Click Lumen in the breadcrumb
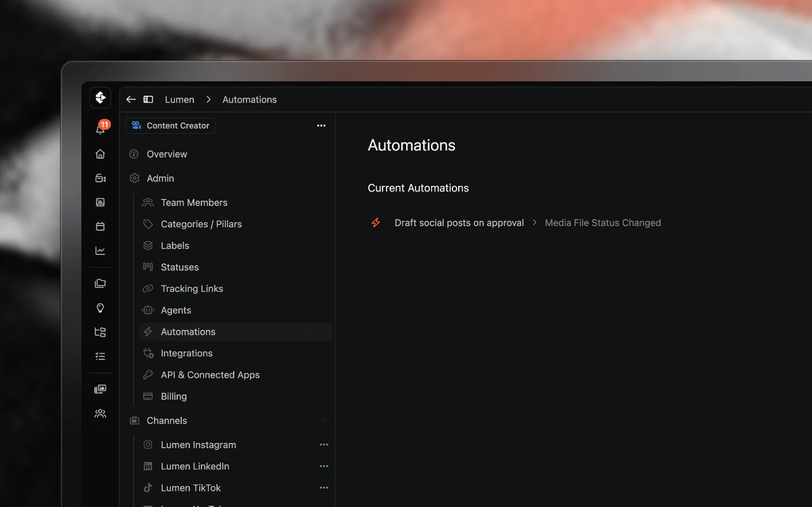The height and width of the screenshot is (507, 812). pos(179,99)
